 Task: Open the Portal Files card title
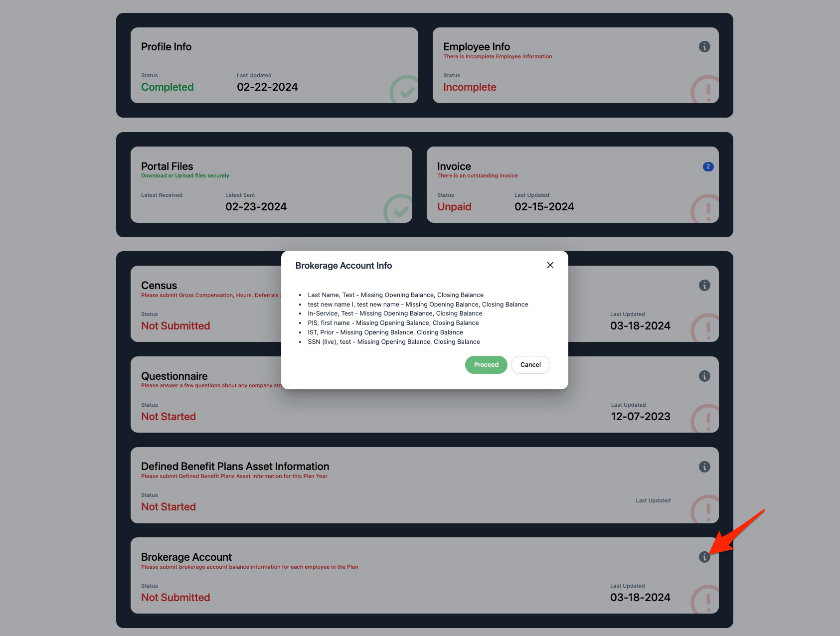coord(167,166)
